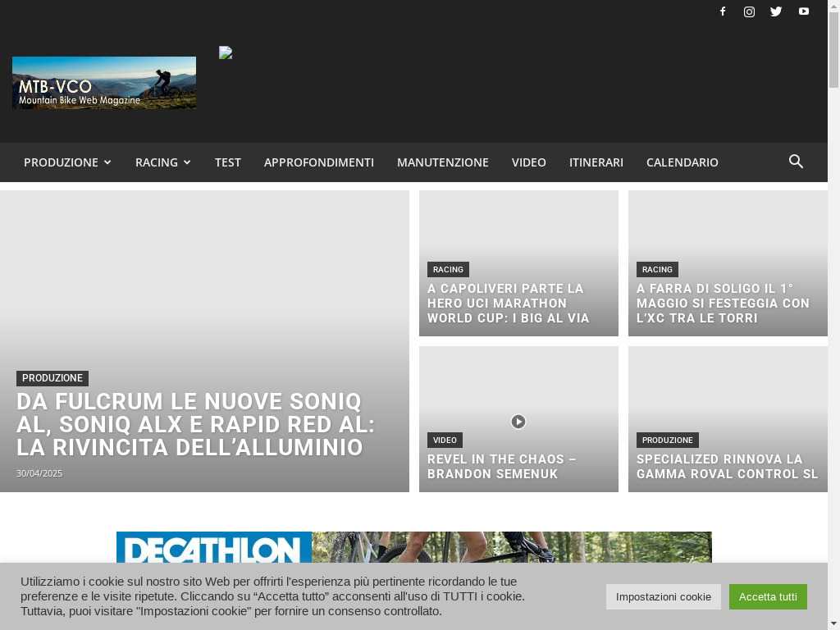Click the broken header banner image
This screenshot has height=630, width=840.
pyautogui.click(x=226, y=52)
